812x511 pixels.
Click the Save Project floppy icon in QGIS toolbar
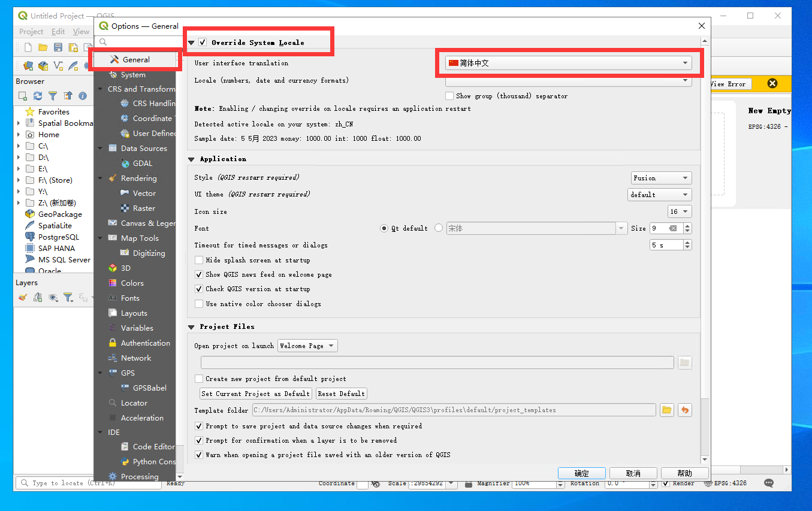[58, 47]
